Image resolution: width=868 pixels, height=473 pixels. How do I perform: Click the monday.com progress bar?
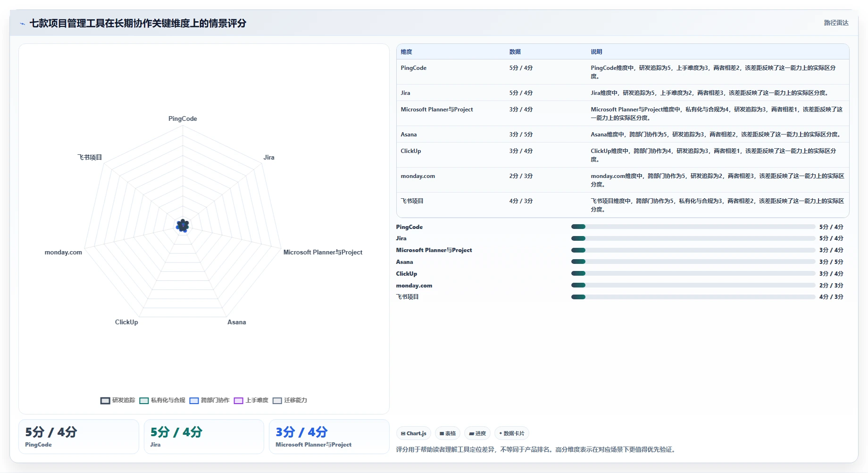693,285
